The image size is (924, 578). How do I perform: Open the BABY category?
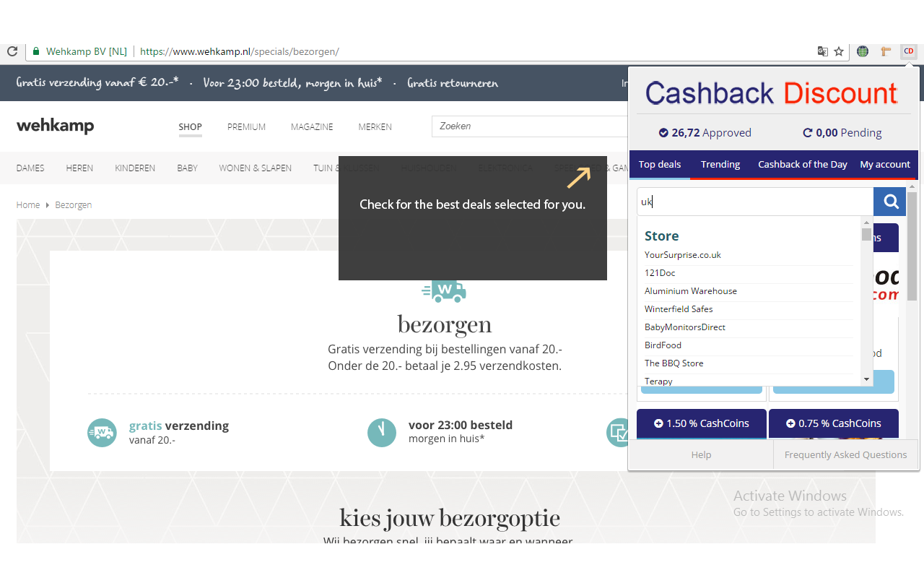pos(187,168)
